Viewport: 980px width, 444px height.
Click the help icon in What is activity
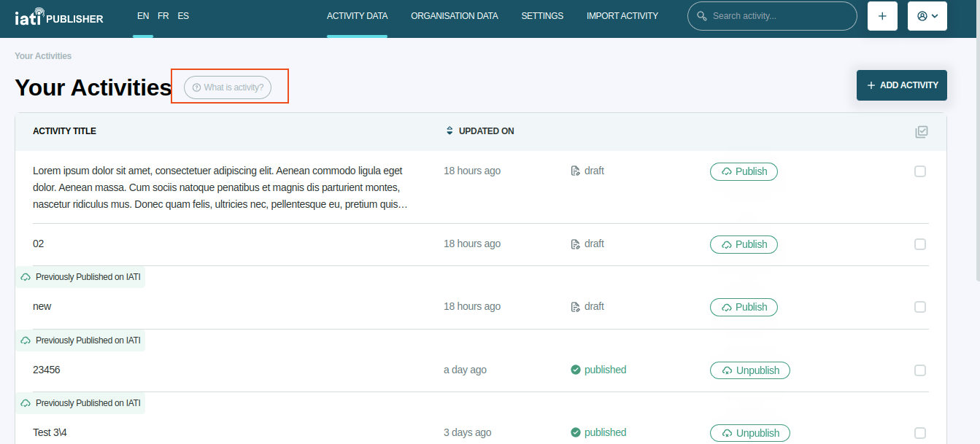tap(196, 87)
